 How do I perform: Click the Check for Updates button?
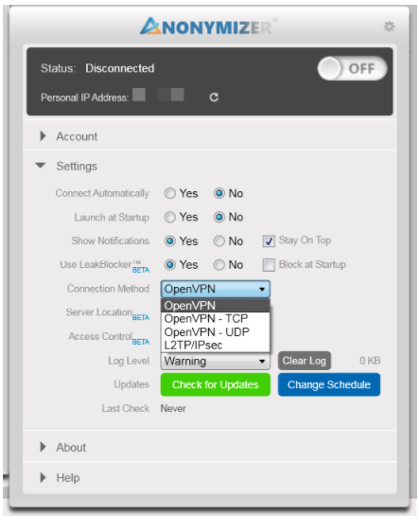tap(216, 384)
